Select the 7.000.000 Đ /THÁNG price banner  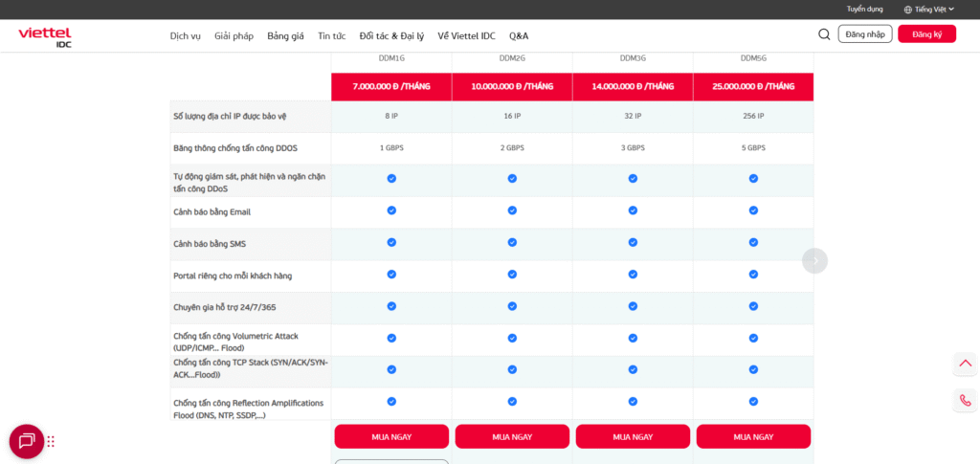coord(391,86)
